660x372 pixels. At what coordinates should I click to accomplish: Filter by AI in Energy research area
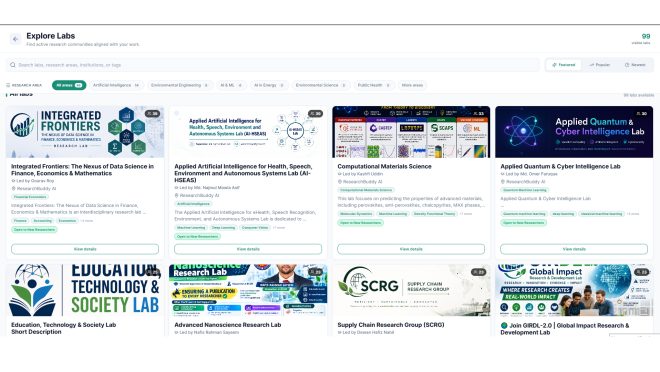269,85
